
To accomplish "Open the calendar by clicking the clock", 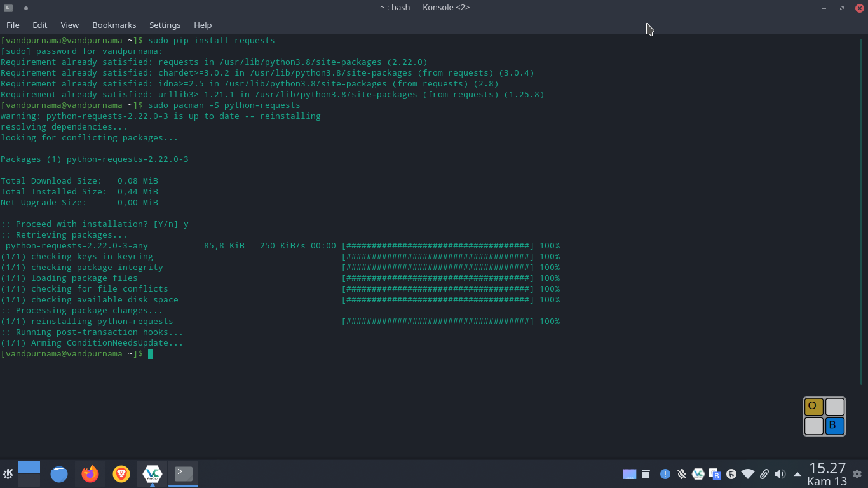I will click(826, 473).
